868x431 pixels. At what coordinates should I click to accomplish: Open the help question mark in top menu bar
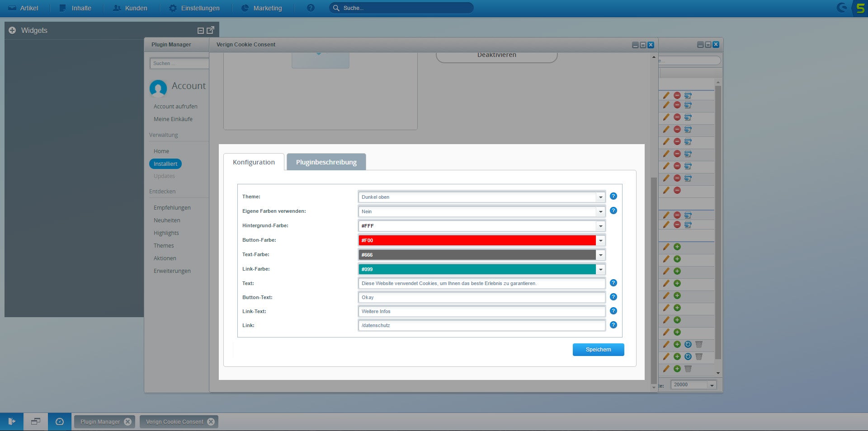pyautogui.click(x=311, y=8)
